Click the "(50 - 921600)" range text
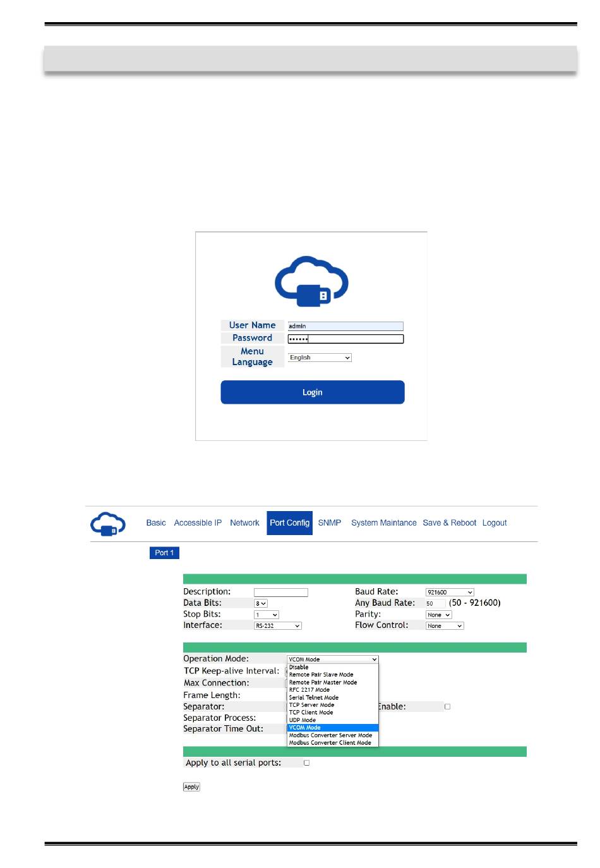The image size is (600, 868). (475, 603)
